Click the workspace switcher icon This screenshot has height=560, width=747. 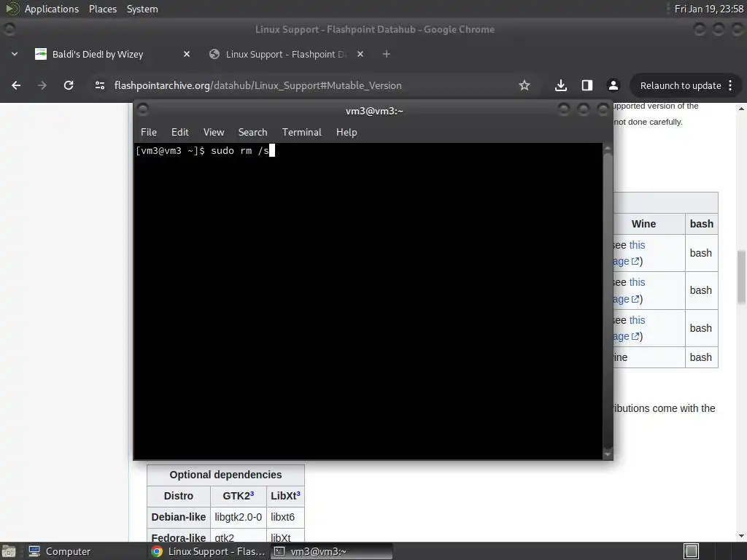pos(692,551)
